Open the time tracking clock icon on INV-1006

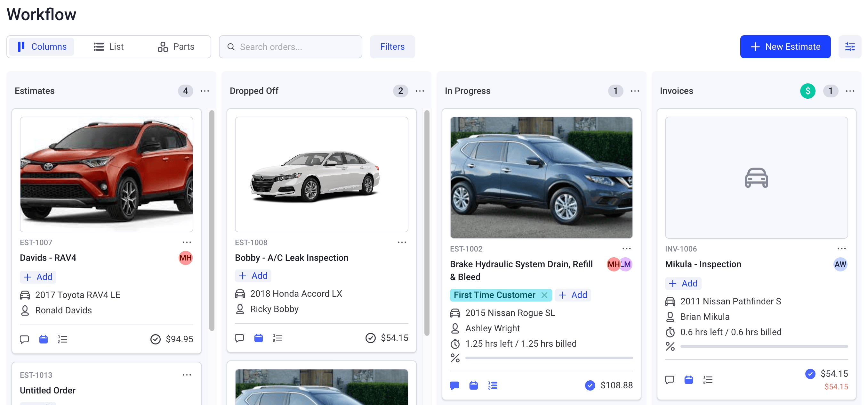[670, 332]
